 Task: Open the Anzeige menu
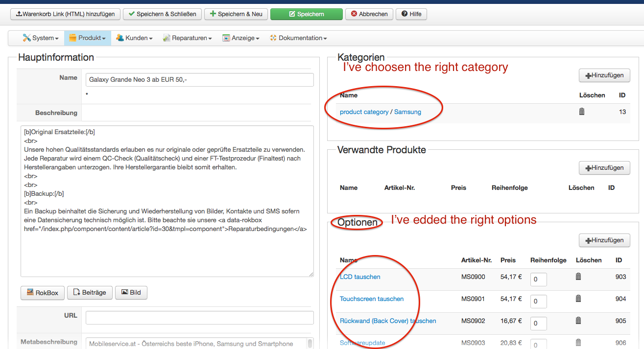click(x=240, y=38)
